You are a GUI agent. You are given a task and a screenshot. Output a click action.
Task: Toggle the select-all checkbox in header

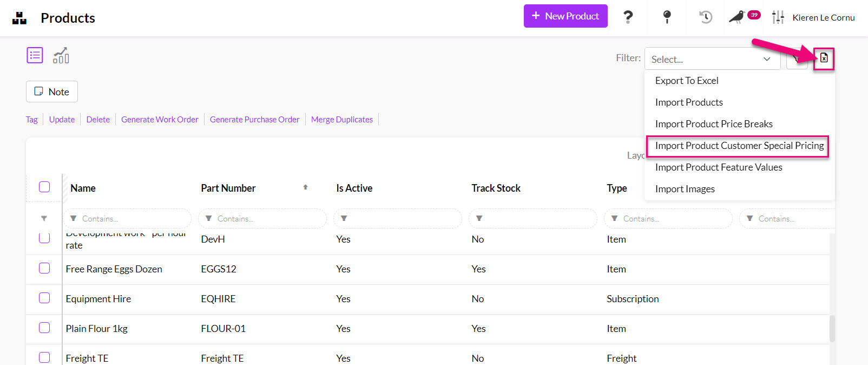44,187
